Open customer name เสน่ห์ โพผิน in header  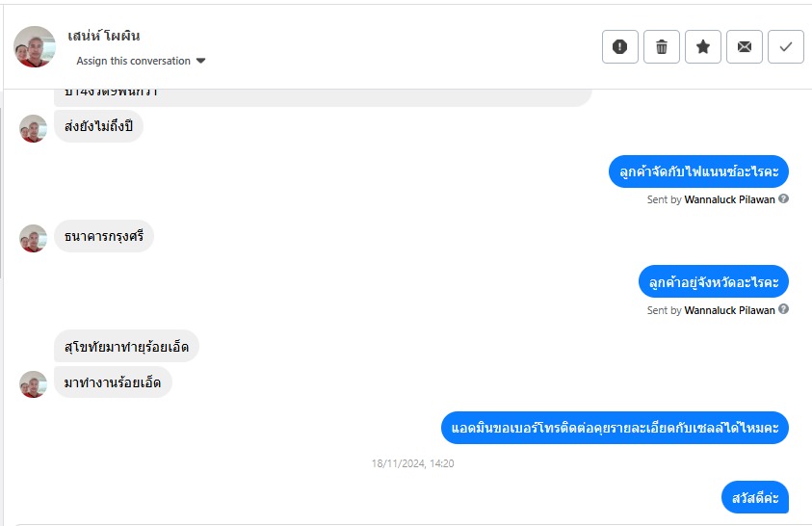pos(104,36)
